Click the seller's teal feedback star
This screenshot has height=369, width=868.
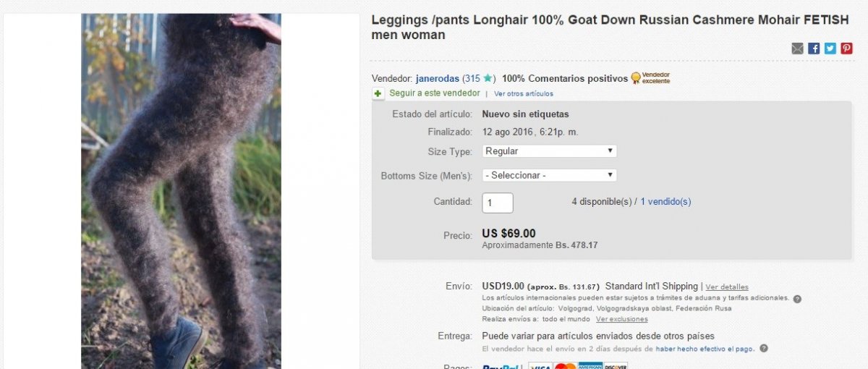point(489,78)
